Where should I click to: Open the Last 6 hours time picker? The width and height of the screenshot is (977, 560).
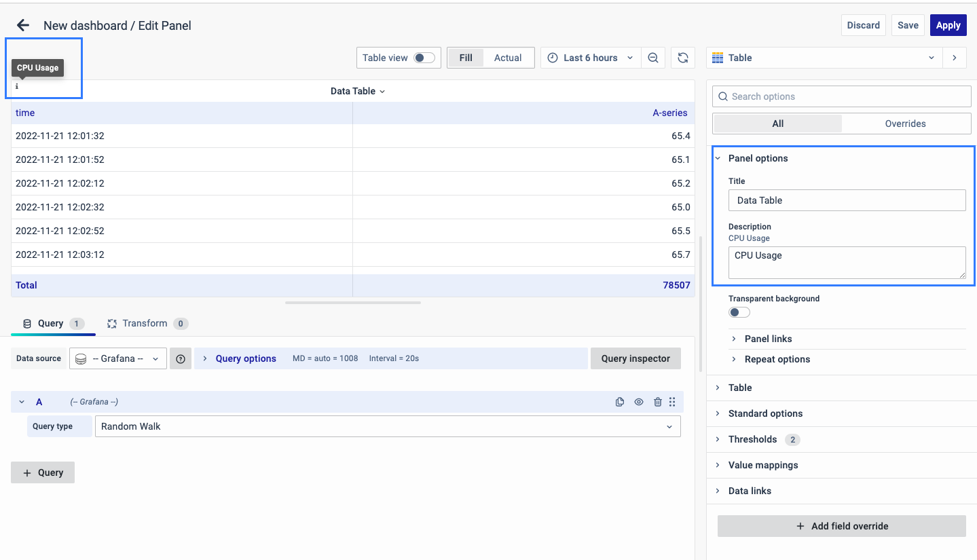coord(590,58)
